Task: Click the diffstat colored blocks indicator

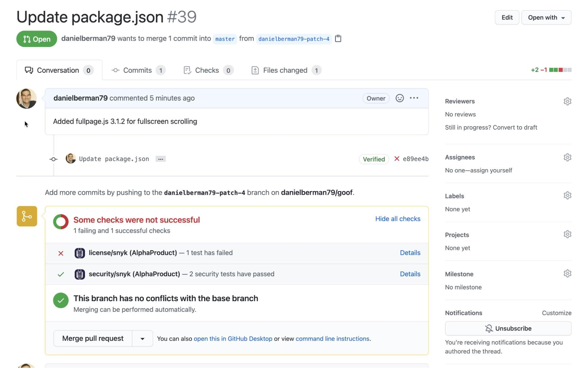Action: click(x=560, y=70)
